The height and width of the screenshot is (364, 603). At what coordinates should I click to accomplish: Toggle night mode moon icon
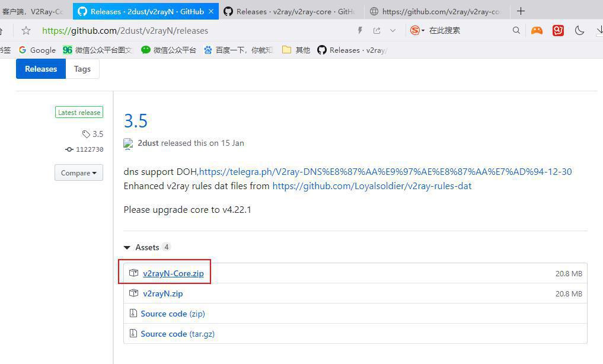tap(579, 30)
